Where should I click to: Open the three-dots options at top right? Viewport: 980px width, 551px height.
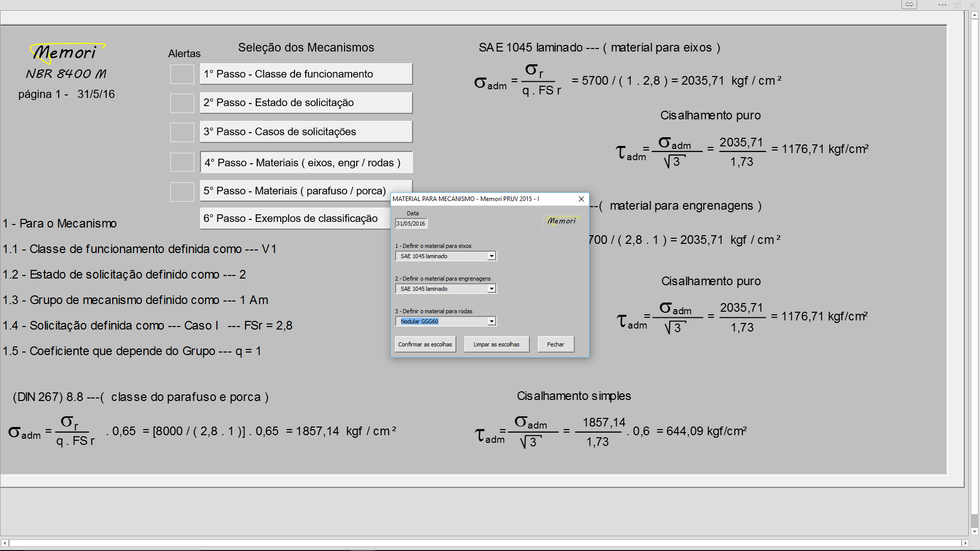click(x=942, y=5)
